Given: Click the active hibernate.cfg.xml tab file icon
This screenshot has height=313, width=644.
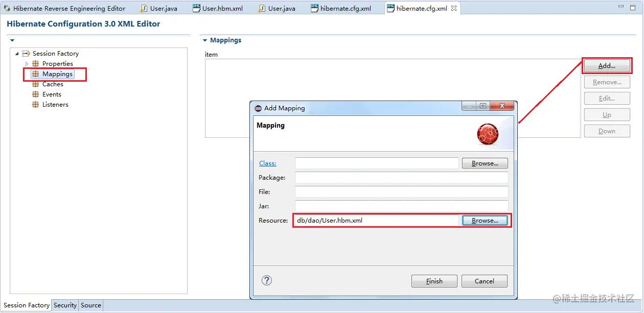Looking at the screenshot, I should point(390,8).
